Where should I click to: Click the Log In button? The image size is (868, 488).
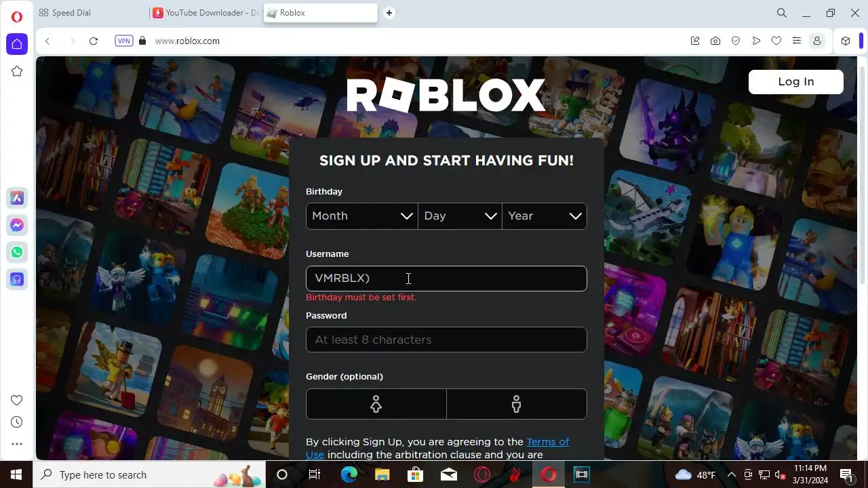pos(796,81)
